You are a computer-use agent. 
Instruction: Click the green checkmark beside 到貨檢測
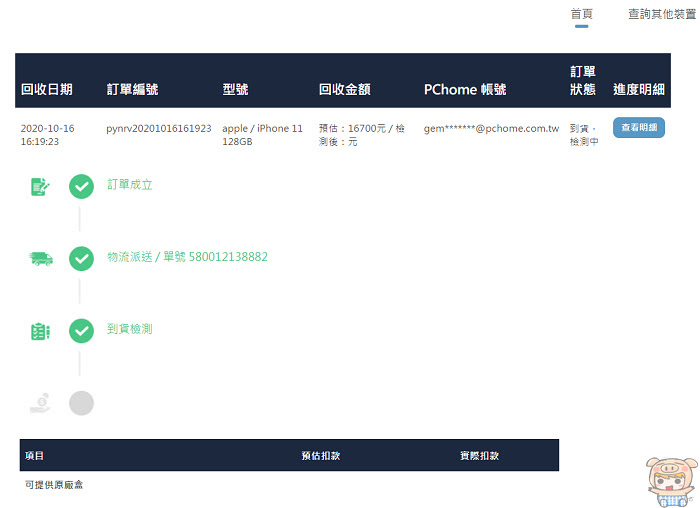[x=81, y=331]
